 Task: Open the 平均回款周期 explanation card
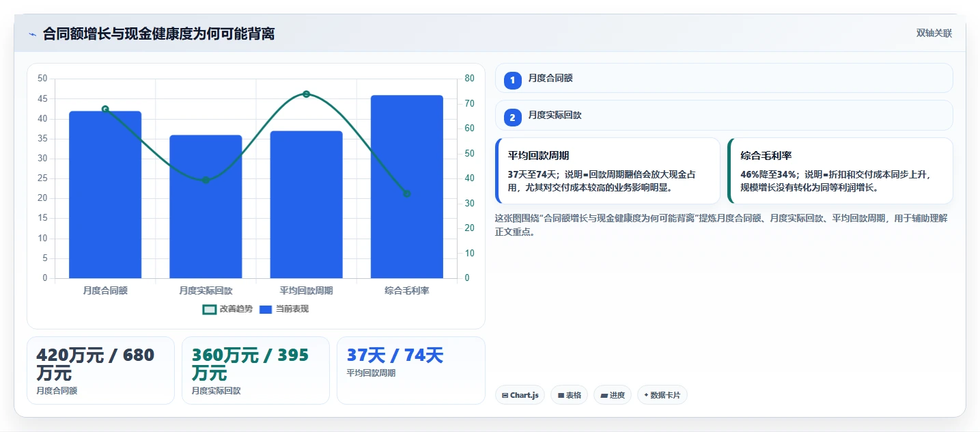608,171
